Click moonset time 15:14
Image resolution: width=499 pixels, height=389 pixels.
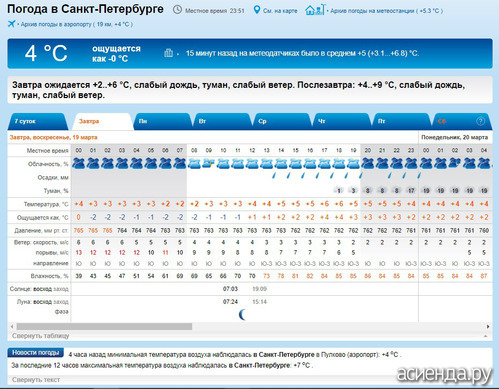[x=259, y=302]
